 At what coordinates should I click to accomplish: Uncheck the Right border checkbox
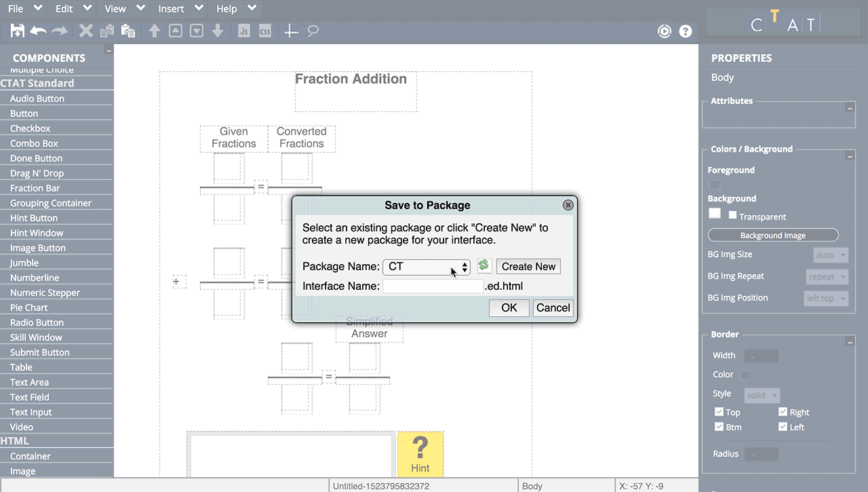pyautogui.click(x=783, y=412)
